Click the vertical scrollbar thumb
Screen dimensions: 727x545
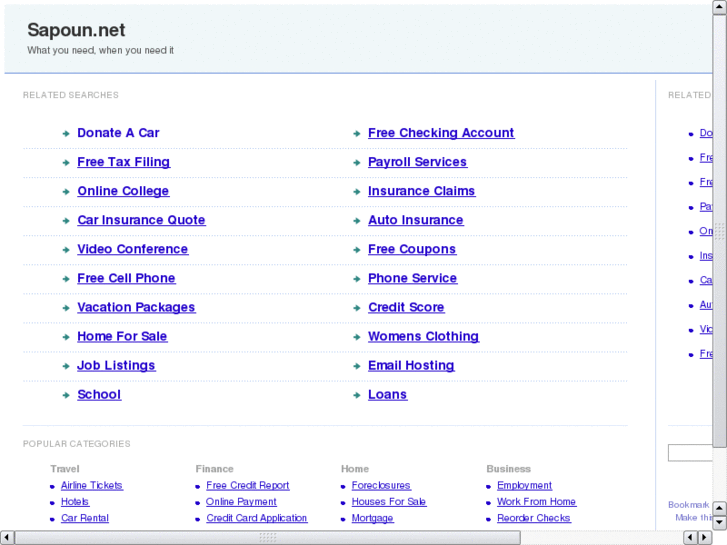click(720, 231)
